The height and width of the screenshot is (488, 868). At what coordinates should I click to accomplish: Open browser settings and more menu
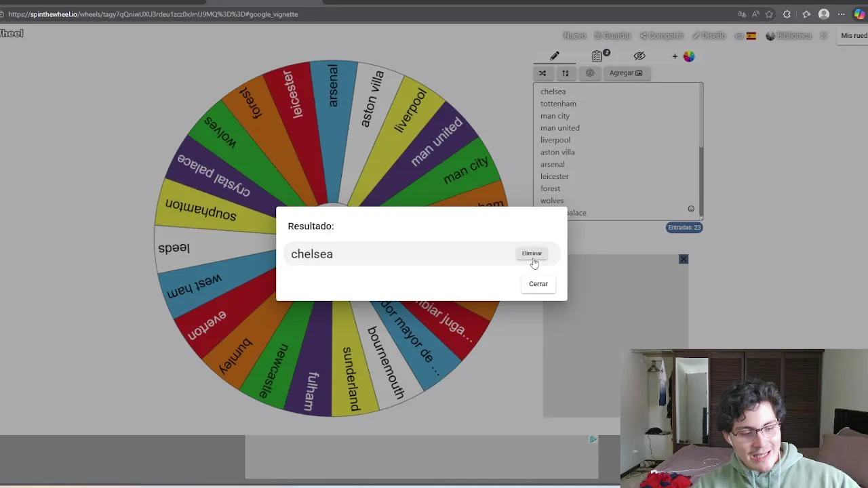pyautogui.click(x=842, y=14)
